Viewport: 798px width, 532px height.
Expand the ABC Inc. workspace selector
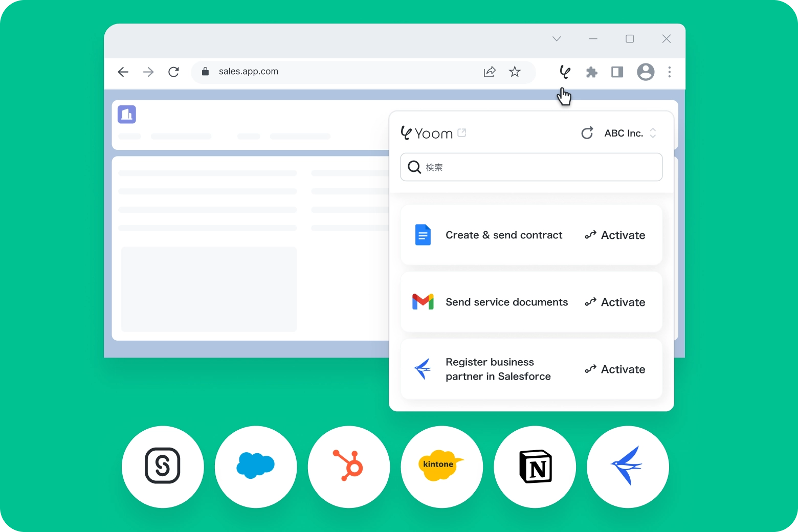point(630,134)
